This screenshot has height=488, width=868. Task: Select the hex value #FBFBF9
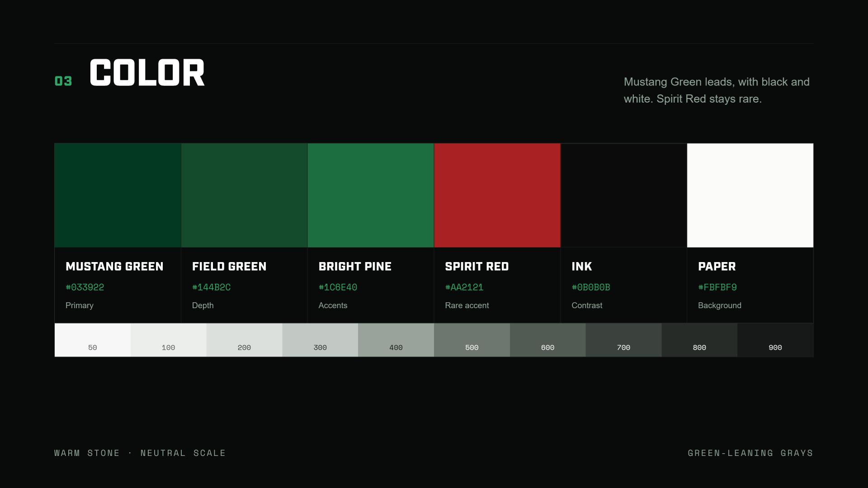717,287
